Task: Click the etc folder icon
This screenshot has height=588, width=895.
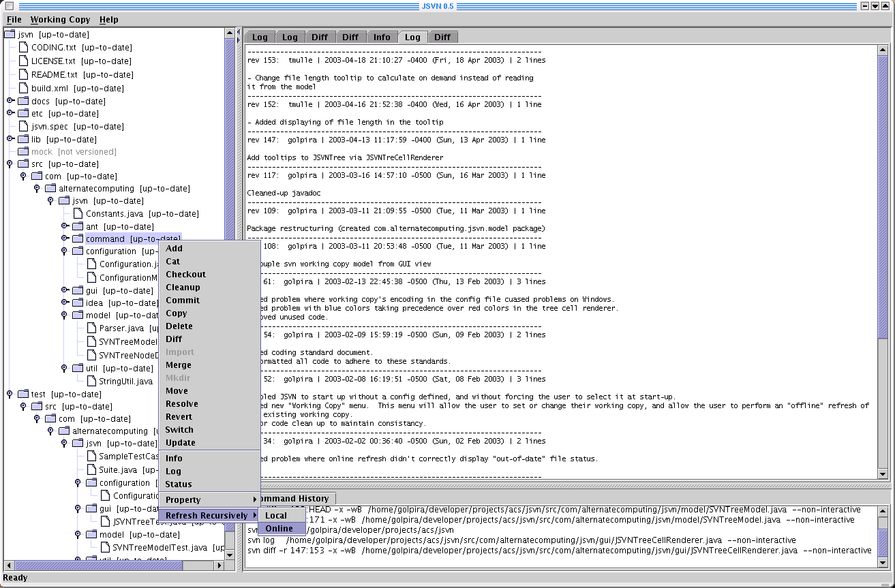Action: (x=23, y=113)
